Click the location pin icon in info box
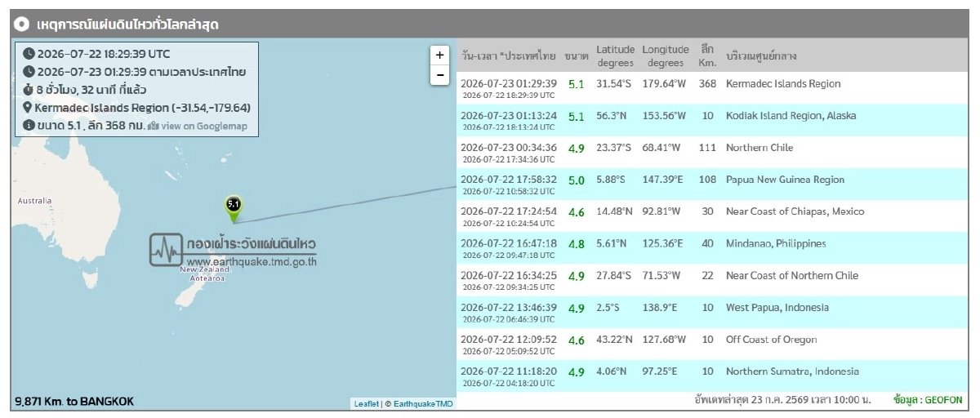This screenshot has width=980, height=418. point(28,108)
